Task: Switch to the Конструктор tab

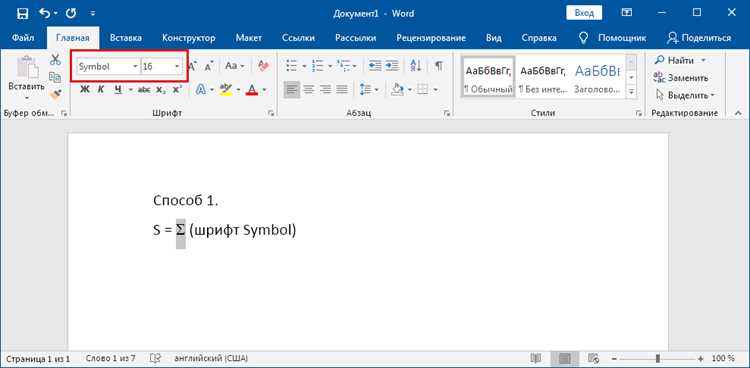Action: coord(188,38)
